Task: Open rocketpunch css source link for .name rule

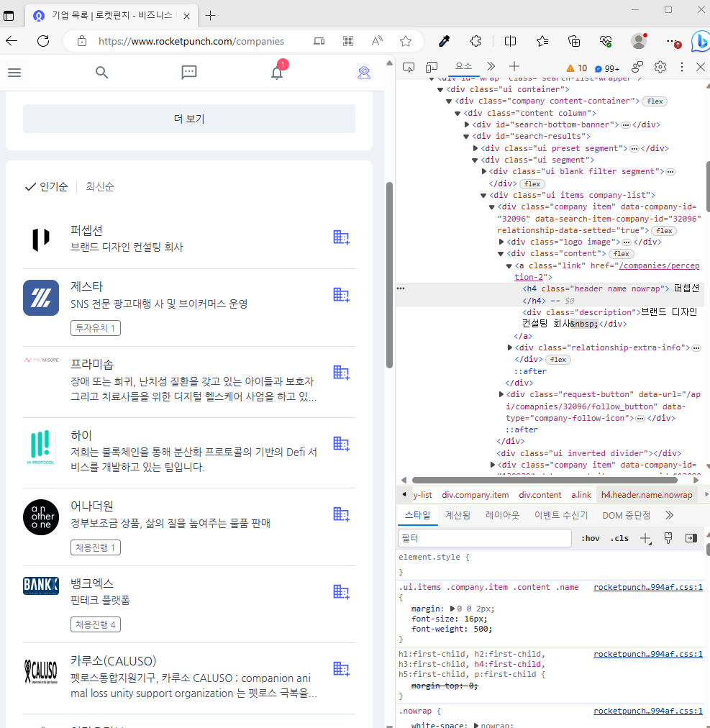Action: tap(648, 587)
